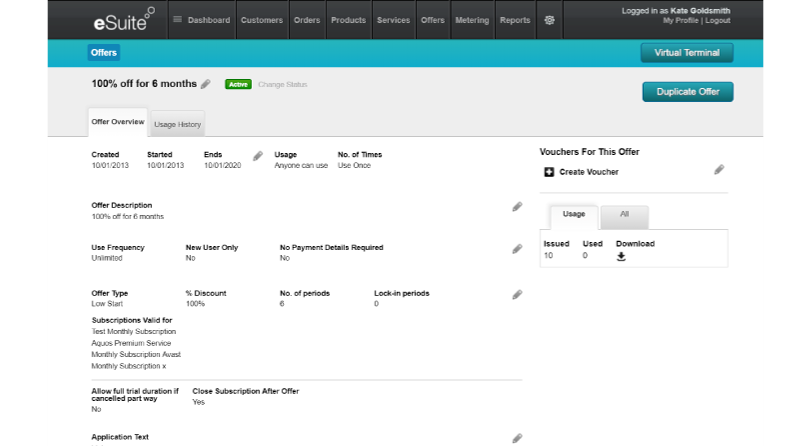Edit the offer end date with pencil icon
The image size is (811, 446).
[258, 156]
